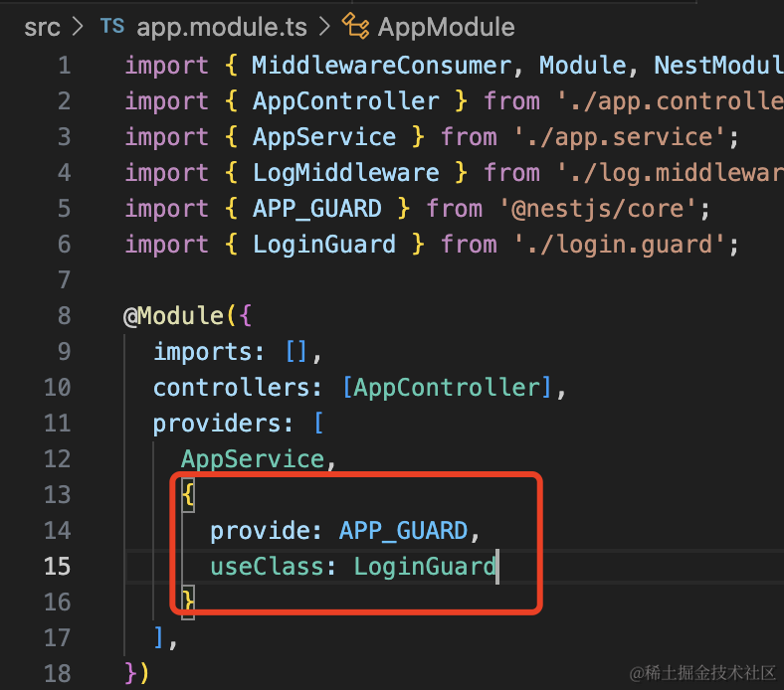Click the opening brace on line 13
Screen dimensions: 784x690
188,495
